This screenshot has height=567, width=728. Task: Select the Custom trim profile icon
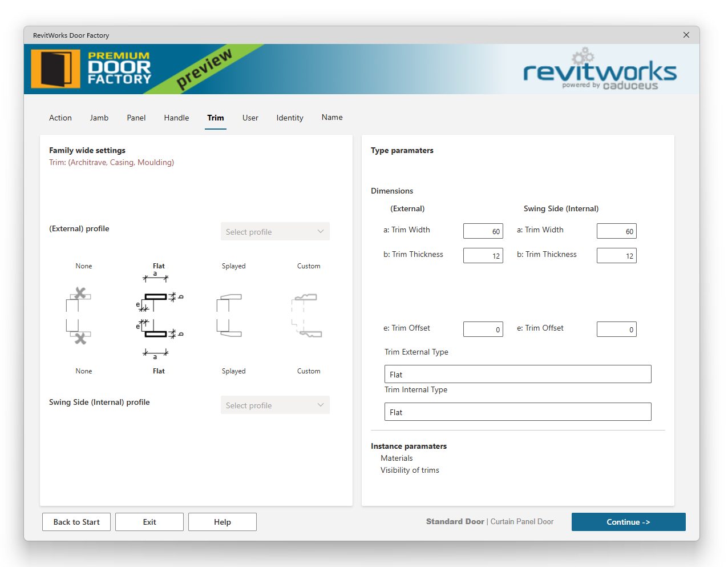tap(306, 316)
